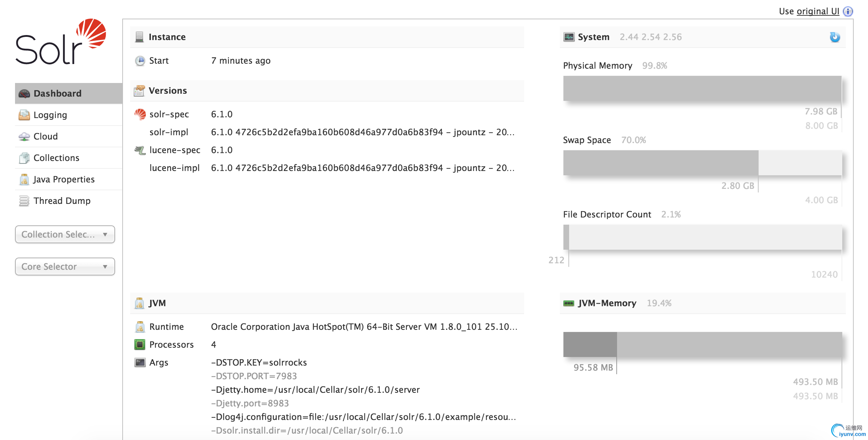Click the JVM-Memory chip icon
The height and width of the screenshot is (440, 868).
(569, 303)
